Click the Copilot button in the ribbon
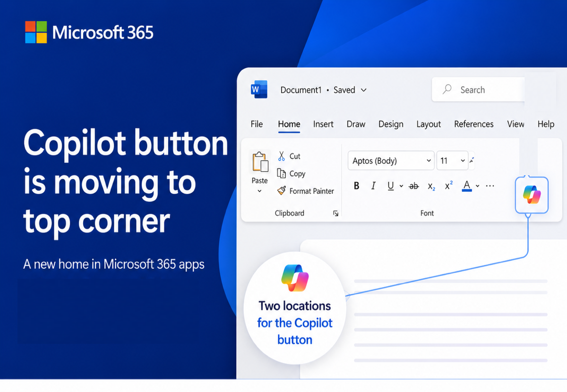 click(x=532, y=195)
